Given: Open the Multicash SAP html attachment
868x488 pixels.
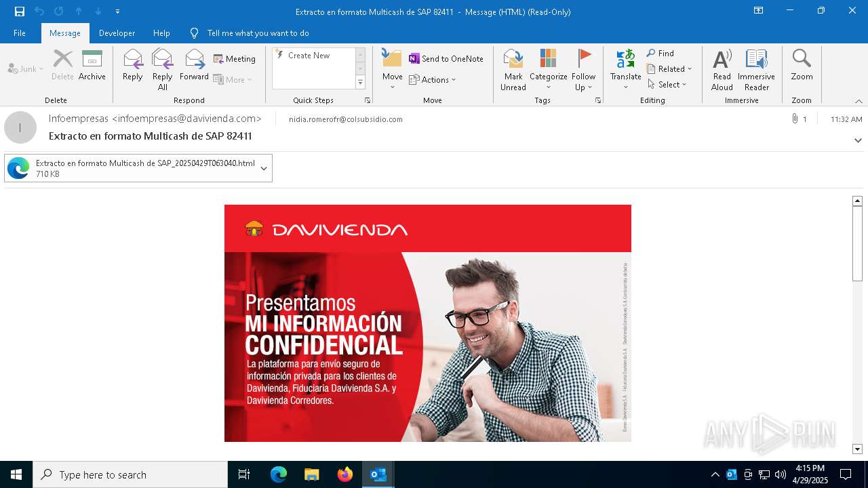Looking at the screenshot, I should pos(130,168).
